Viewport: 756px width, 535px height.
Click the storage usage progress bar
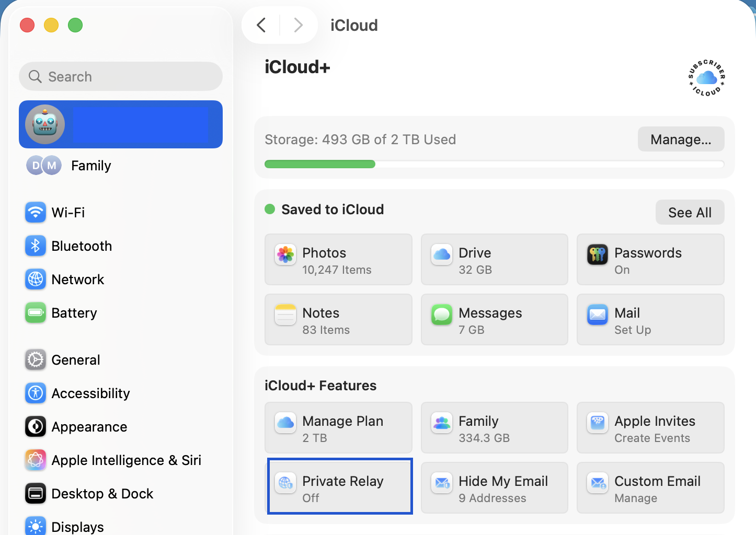[494, 165]
